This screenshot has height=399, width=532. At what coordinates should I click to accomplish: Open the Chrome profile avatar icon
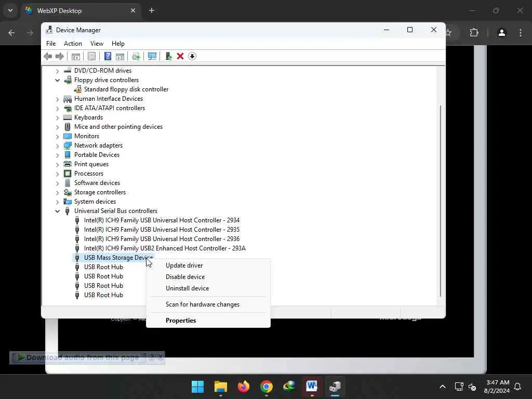click(502, 33)
